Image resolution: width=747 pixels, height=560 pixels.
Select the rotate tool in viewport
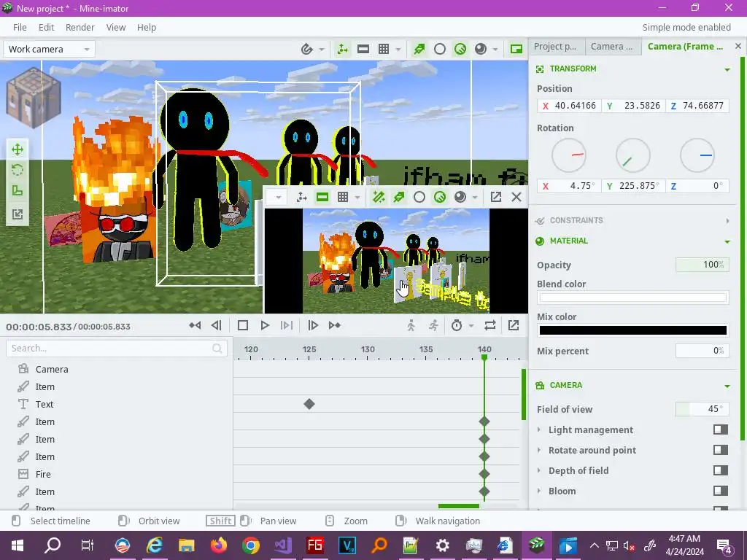click(18, 171)
